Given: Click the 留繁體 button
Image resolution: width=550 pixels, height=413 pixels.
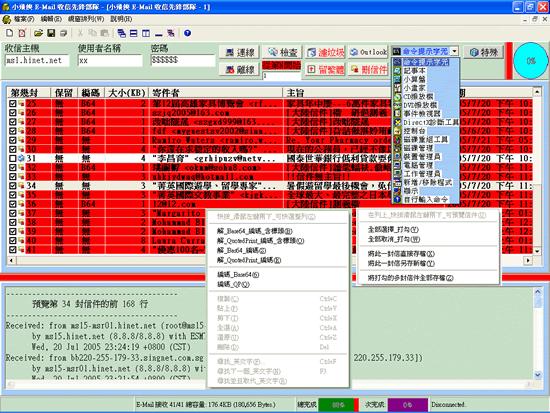Looking at the screenshot, I should coord(326,69).
